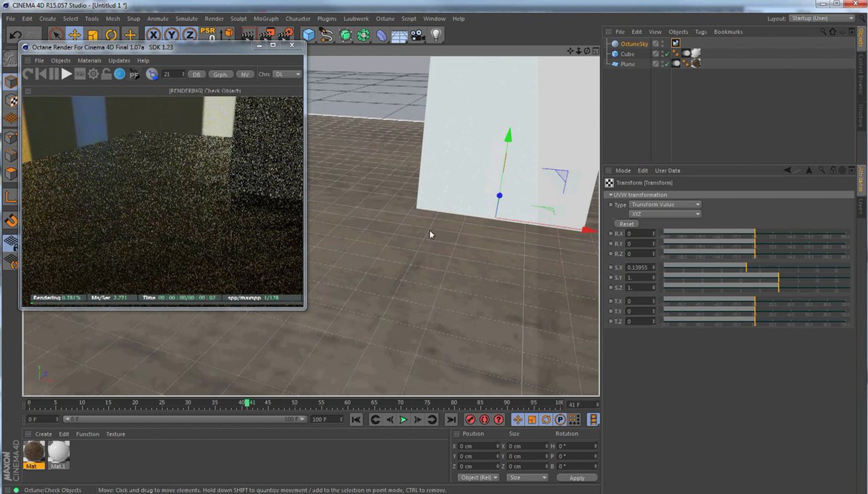Open the Layout Startup (User) dropdown
Image resolution: width=868 pixels, height=494 pixels.
point(822,18)
